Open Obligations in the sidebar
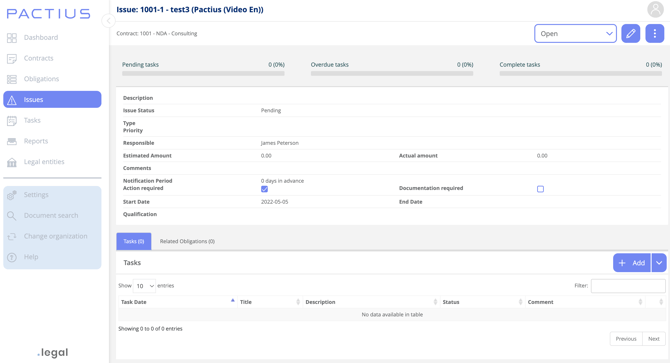670x363 pixels. [41, 79]
